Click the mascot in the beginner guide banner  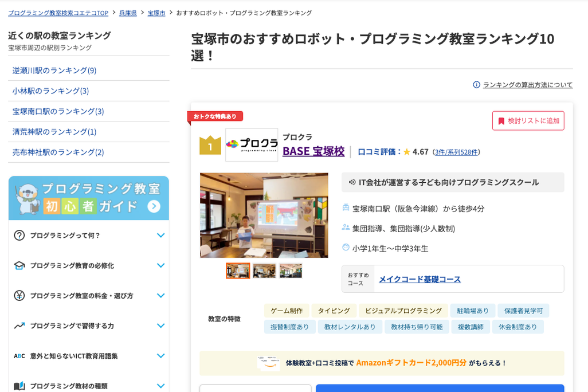point(28,198)
